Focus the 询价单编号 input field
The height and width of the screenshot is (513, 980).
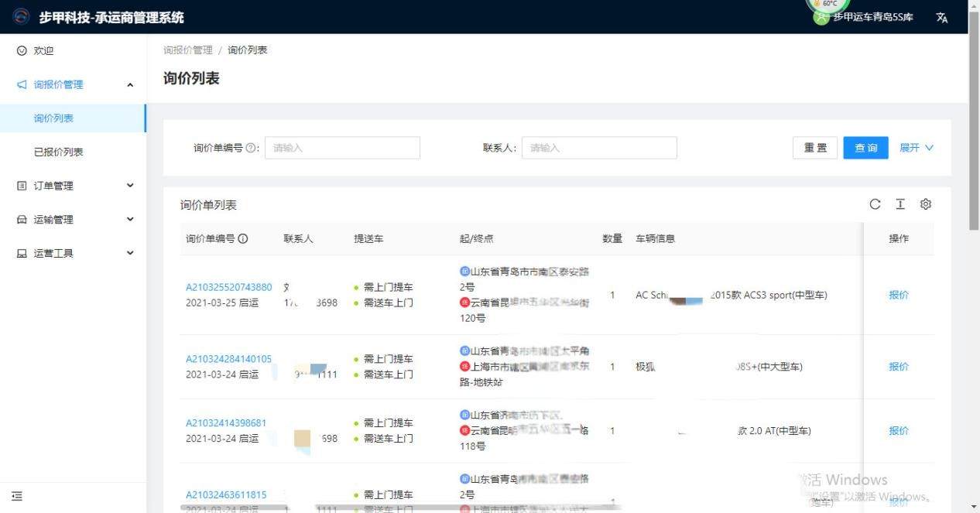(342, 148)
